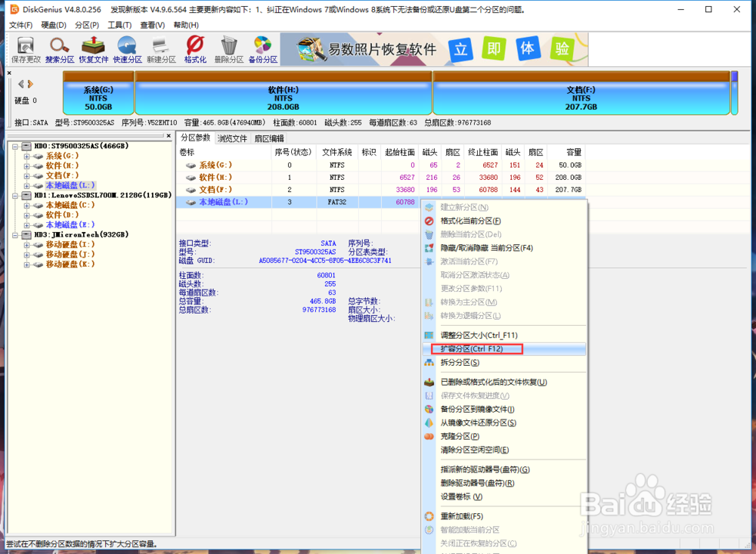Open the 工具(T) menu

tap(119, 24)
